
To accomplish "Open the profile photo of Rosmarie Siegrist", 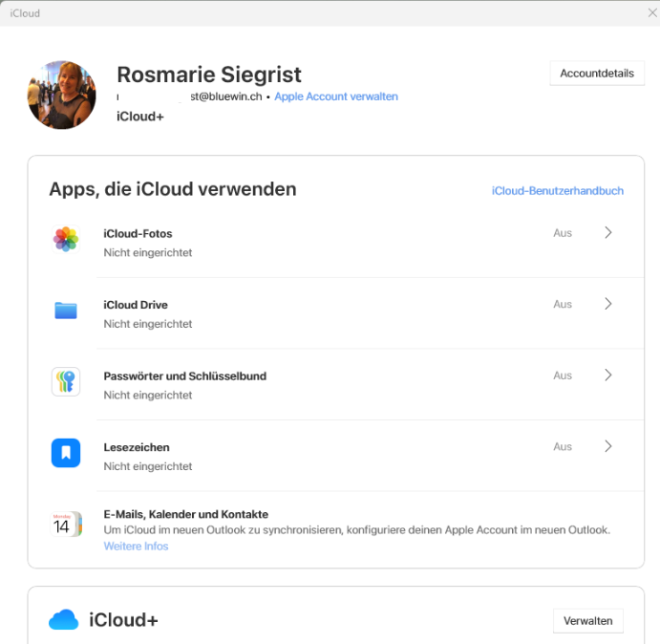I will [x=62, y=95].
